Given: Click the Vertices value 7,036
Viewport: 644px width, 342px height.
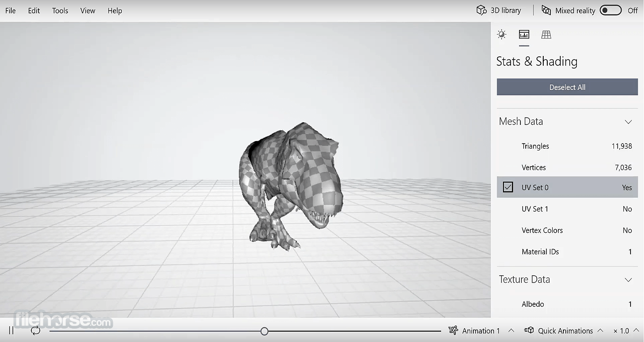Looking at the screenshot, I should (x=623, y=167).
